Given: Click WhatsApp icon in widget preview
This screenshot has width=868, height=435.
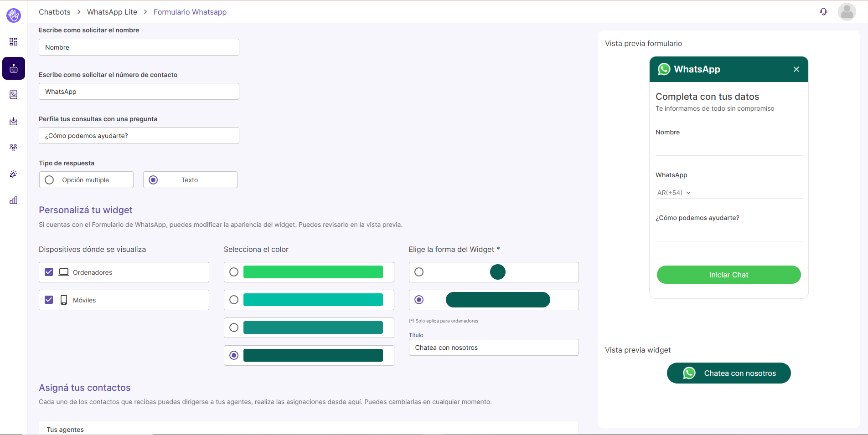Looking at the screenshot, I should [689, 373].
